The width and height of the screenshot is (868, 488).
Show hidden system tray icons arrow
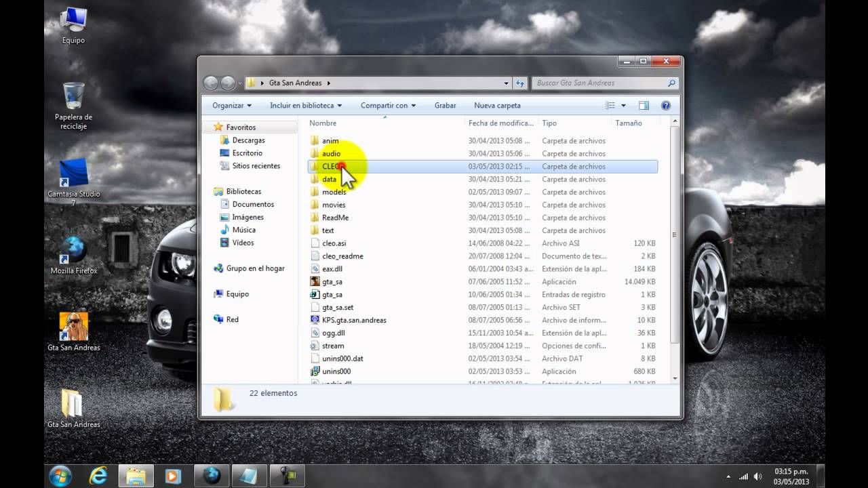728,476
